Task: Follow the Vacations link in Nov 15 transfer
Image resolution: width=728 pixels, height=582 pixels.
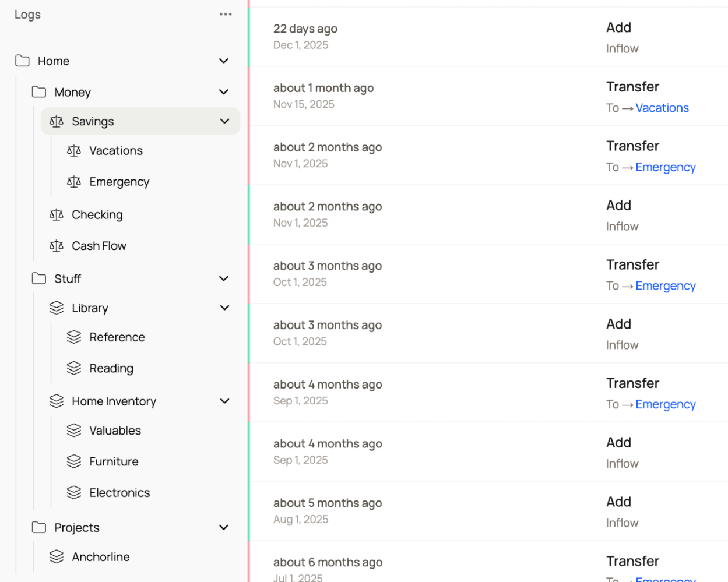Action: click(x=662, y=108)
